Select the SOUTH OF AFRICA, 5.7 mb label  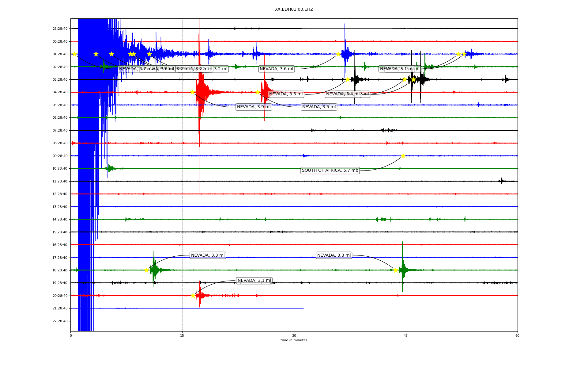tap(330, 171)
